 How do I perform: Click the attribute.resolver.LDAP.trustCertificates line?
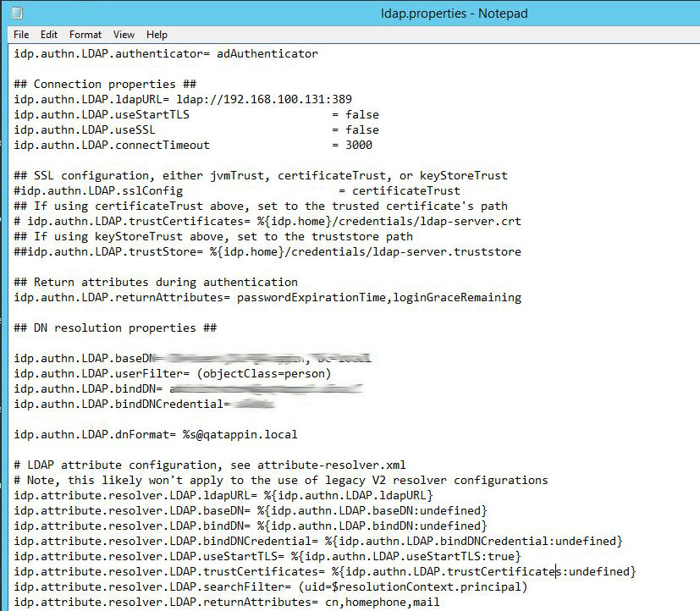[324, 572]
